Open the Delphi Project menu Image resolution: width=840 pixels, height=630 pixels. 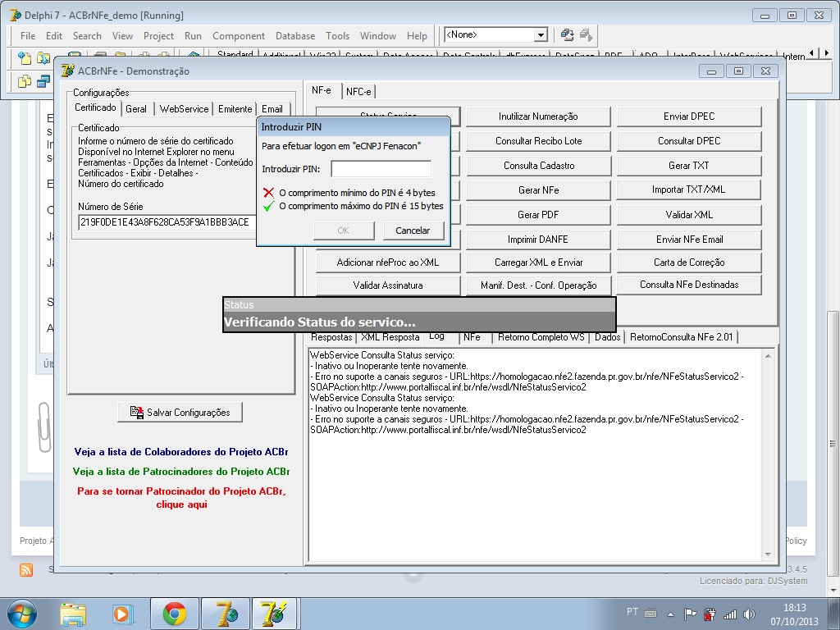(x=158, y=36)
